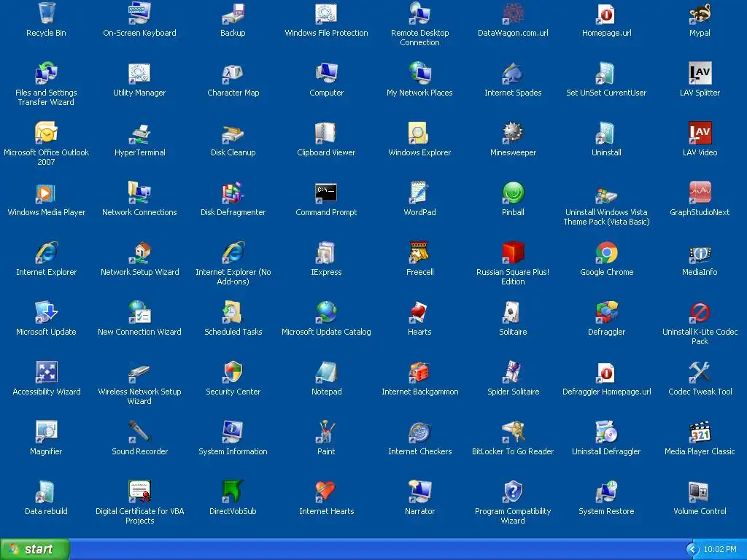Open the DataWagon.com.url shortcut

pos(513,13)
